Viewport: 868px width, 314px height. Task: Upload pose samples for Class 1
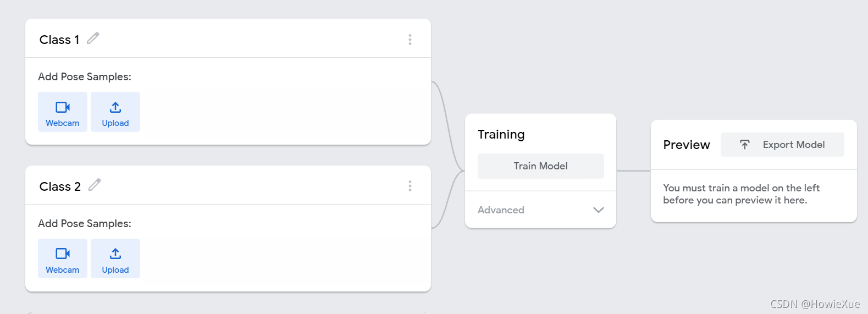tap(115, 112)
